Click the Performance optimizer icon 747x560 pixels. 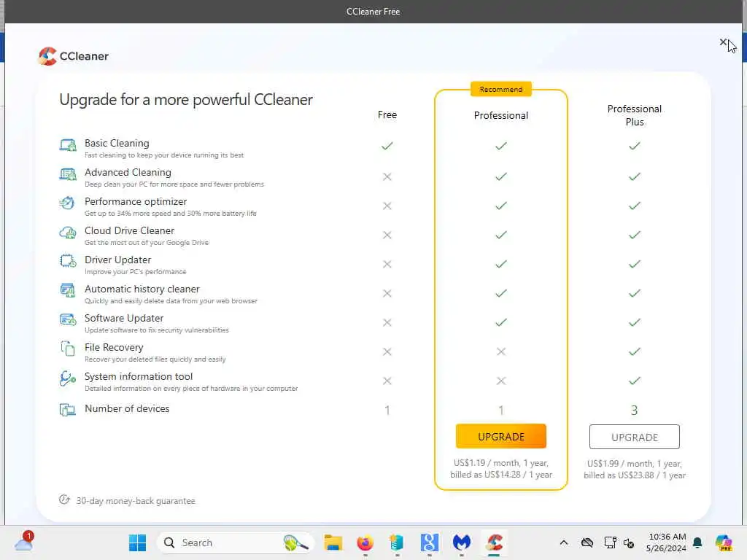pos(67,203)
